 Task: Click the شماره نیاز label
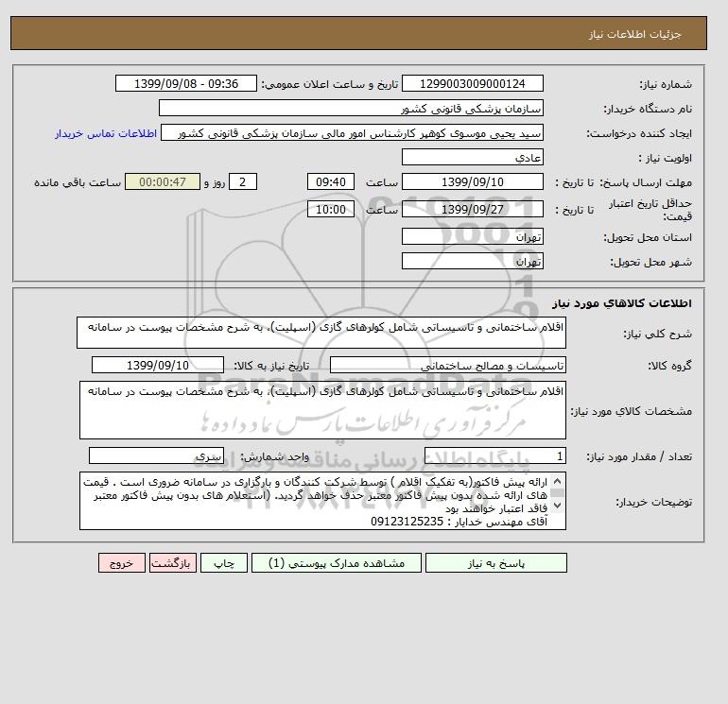click(x=666, y=84)
